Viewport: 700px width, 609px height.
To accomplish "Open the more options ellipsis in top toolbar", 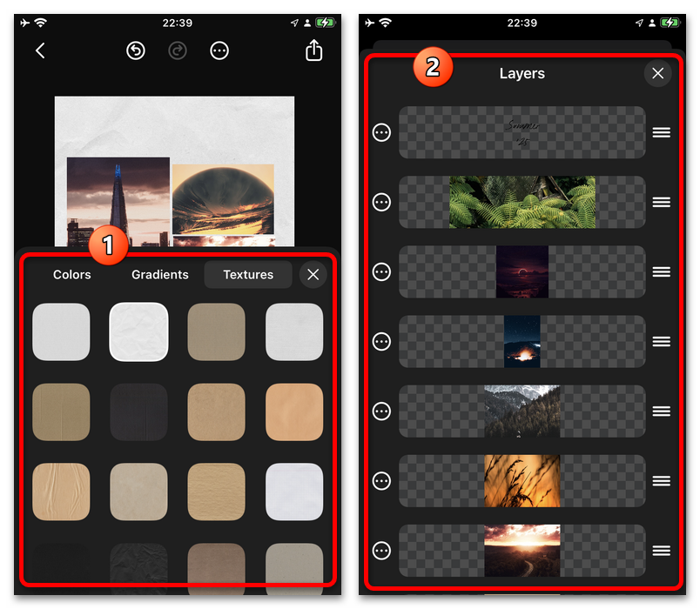I will pyautogui.click(x=219, y=51).
